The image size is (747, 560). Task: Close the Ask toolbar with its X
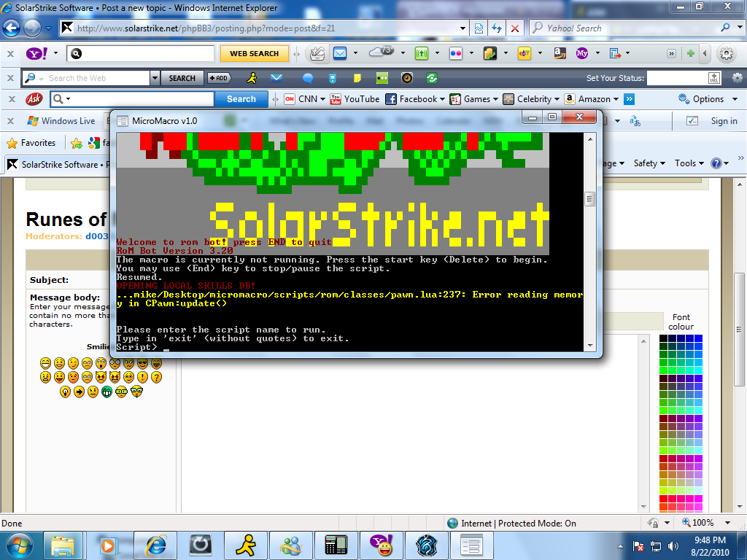[12, 99]
